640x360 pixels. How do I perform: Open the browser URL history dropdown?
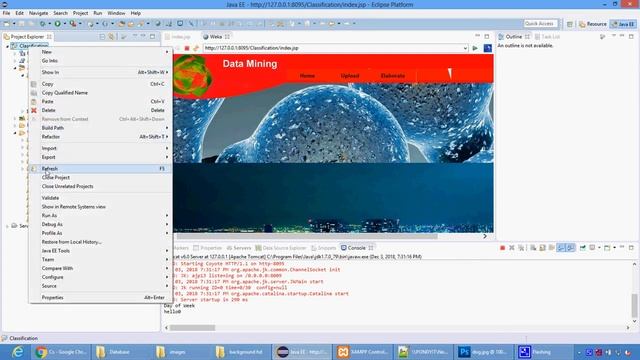(x=465, y=48)
